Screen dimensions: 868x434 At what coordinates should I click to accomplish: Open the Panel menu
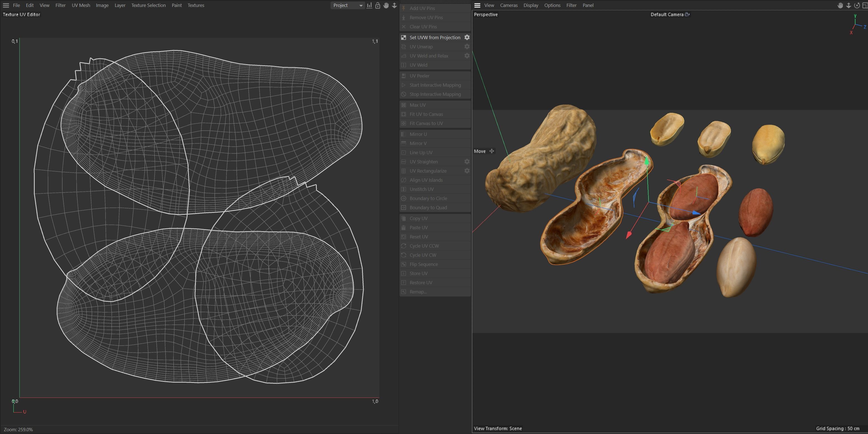click(x=588, y=5)
